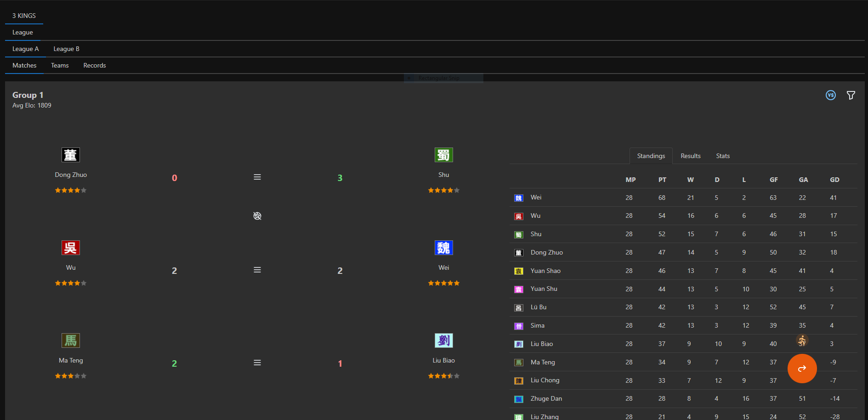Viewport: 868px width, 420px height.
Task: Click Dong Zhuo name under match emblem
Action: pyautogui.click(x=71, y=175)
